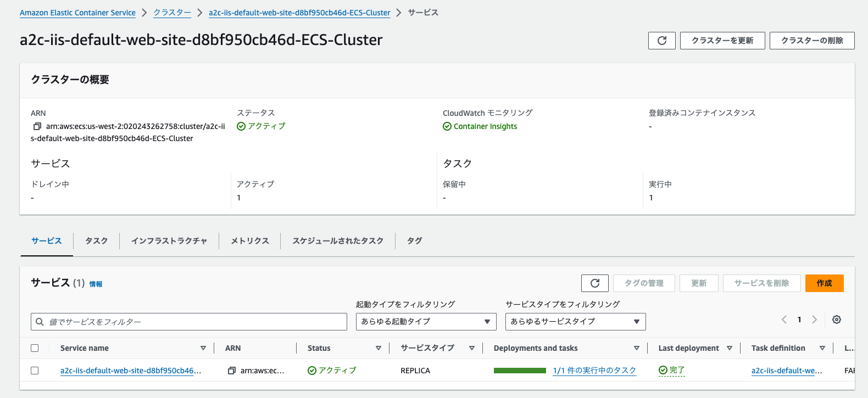
Task: Open クラスター breadcrumb link
Action: 172,13
